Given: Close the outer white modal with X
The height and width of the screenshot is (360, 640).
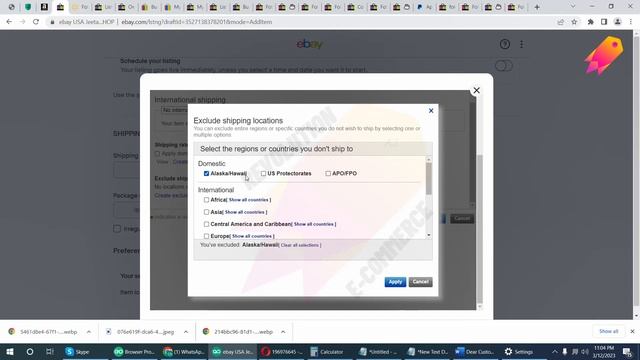Looking at the screenshot, I should tap(476, 90).
